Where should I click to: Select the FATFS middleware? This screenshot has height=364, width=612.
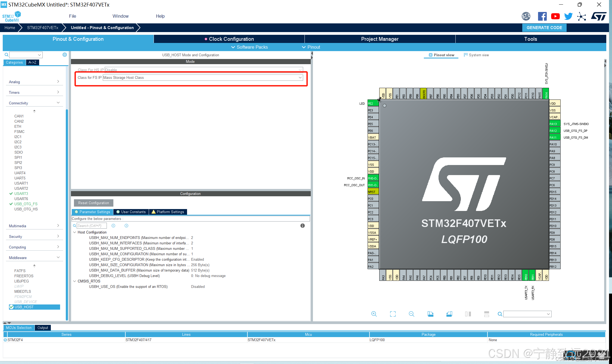click(20, 271)
